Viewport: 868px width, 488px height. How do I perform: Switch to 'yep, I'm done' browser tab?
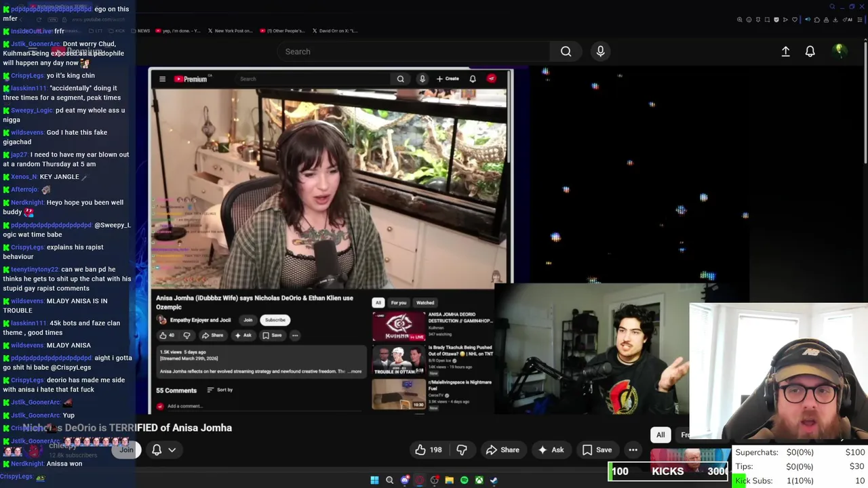tap(178, 30)
